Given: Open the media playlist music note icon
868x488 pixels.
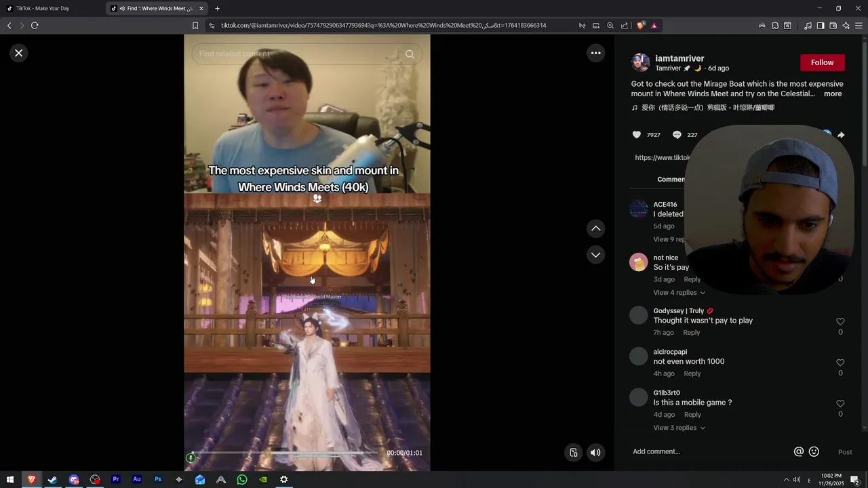Looking at the screenshot, I should tap(808, 25).
